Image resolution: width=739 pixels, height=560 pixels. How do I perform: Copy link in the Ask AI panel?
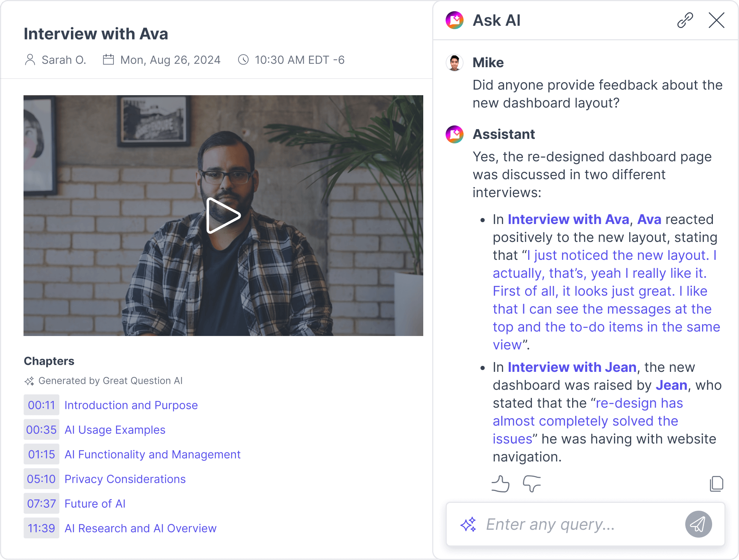click(x=685, y=21)
